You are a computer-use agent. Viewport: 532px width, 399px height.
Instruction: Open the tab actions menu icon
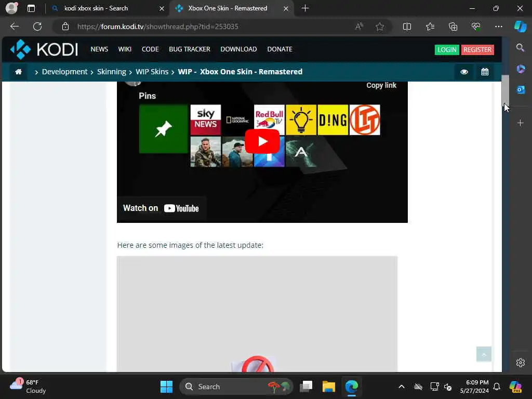31,8
